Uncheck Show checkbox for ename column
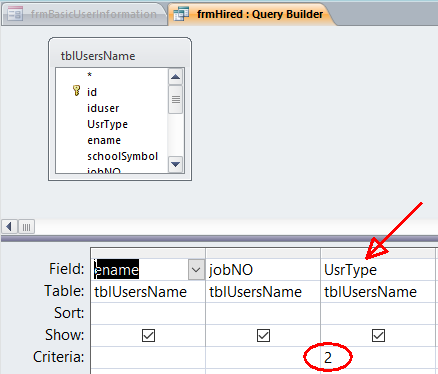 coord(148,335)
